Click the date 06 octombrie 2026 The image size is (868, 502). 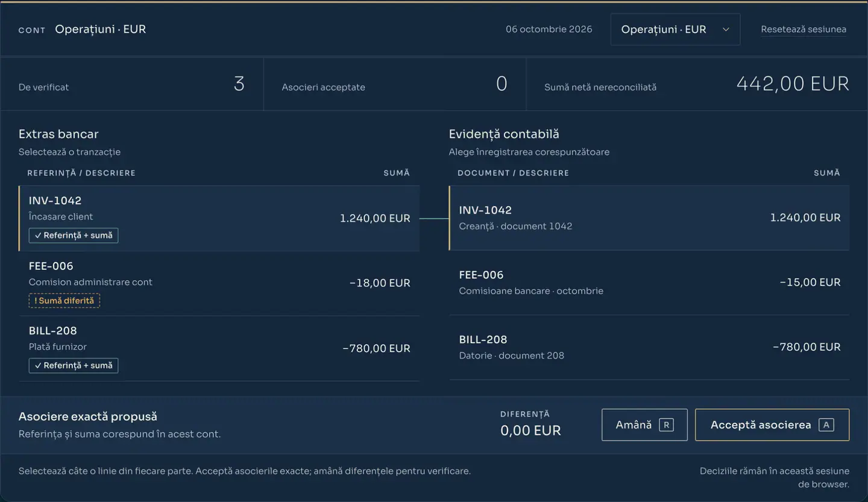(x=549, y=29)
